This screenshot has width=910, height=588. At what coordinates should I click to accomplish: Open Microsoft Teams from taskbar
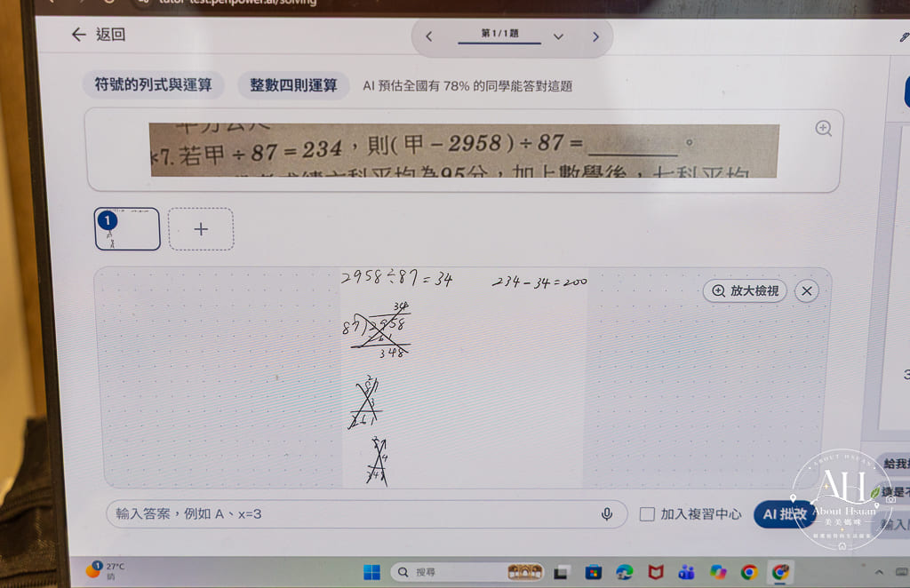point(687,573)
